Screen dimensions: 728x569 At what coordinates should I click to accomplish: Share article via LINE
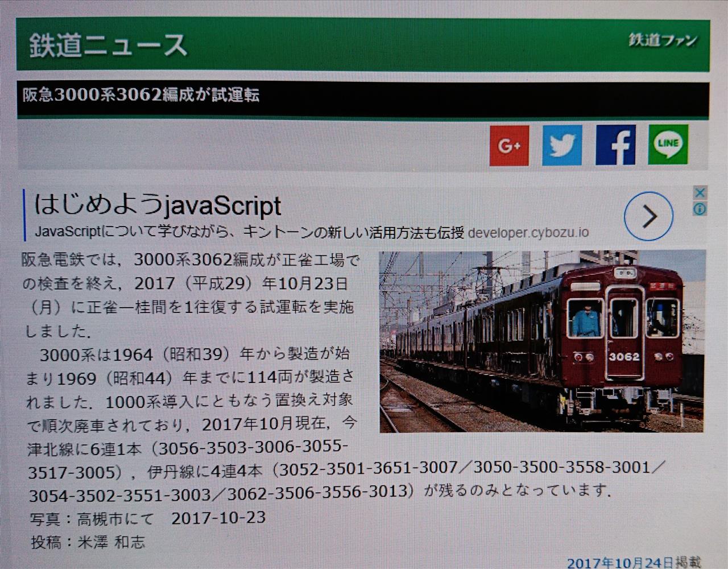668,145
